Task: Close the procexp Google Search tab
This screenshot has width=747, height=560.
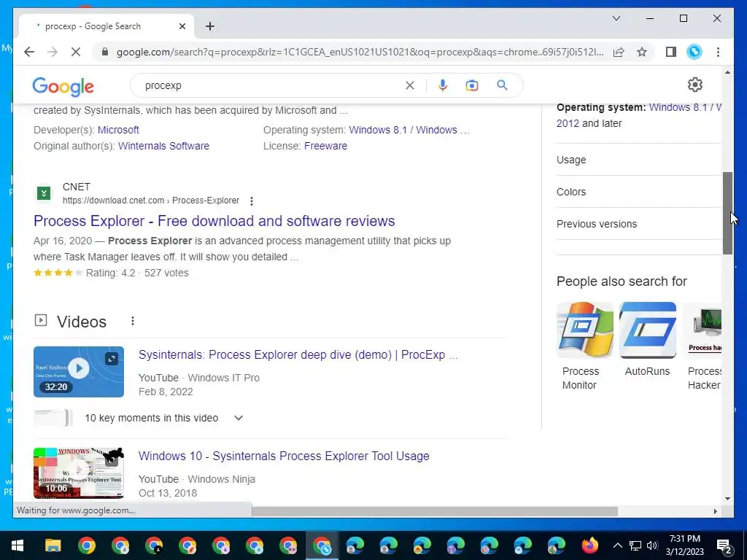Action: [182, 26]
